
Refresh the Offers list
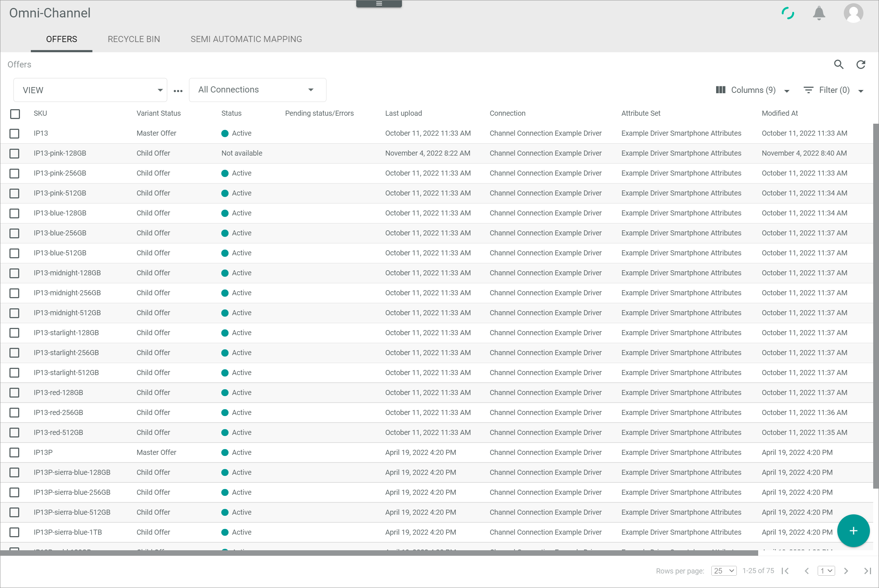click(x=860, y=65)
